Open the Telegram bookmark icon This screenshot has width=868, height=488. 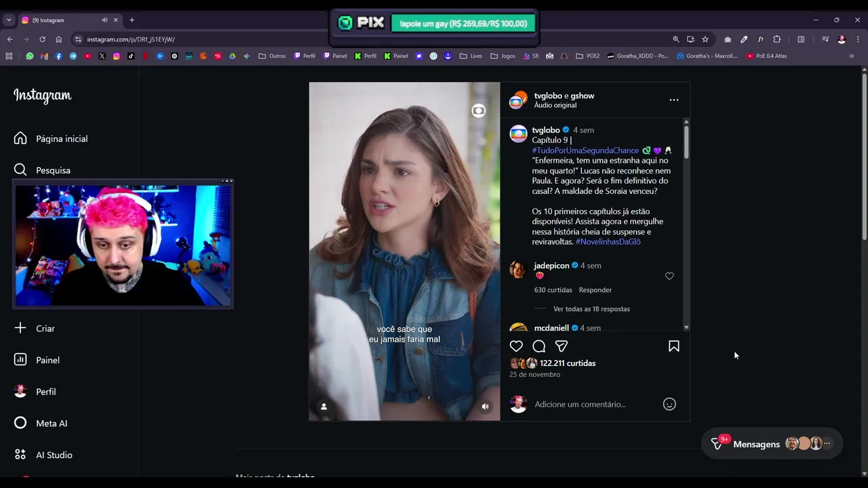[x=73, y=56]
